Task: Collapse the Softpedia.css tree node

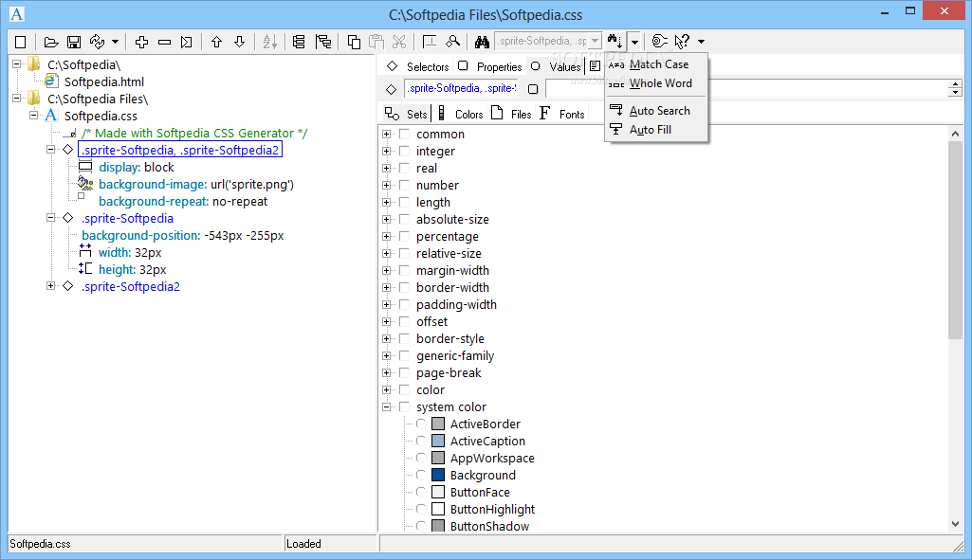Action: tap(34, 116)
